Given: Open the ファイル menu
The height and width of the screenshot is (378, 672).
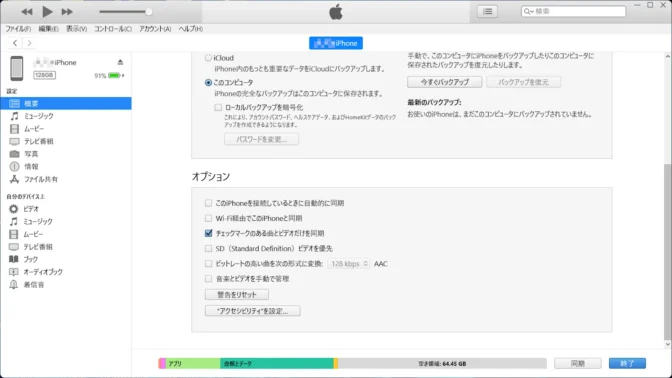Looking at the screenshot, I should [18, 29].
